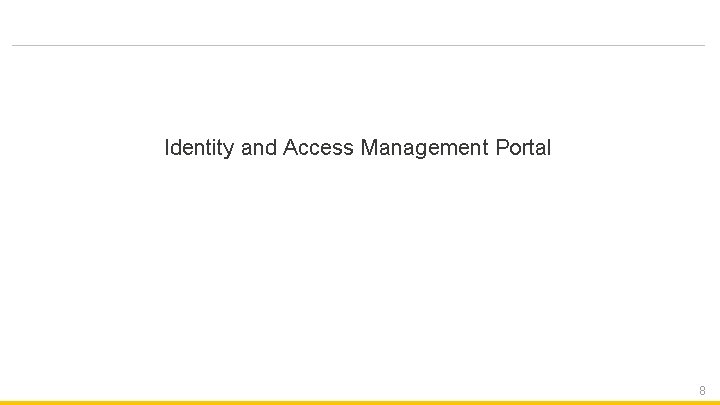Click the capital 'P' in 'Portal'

[502, 147]
